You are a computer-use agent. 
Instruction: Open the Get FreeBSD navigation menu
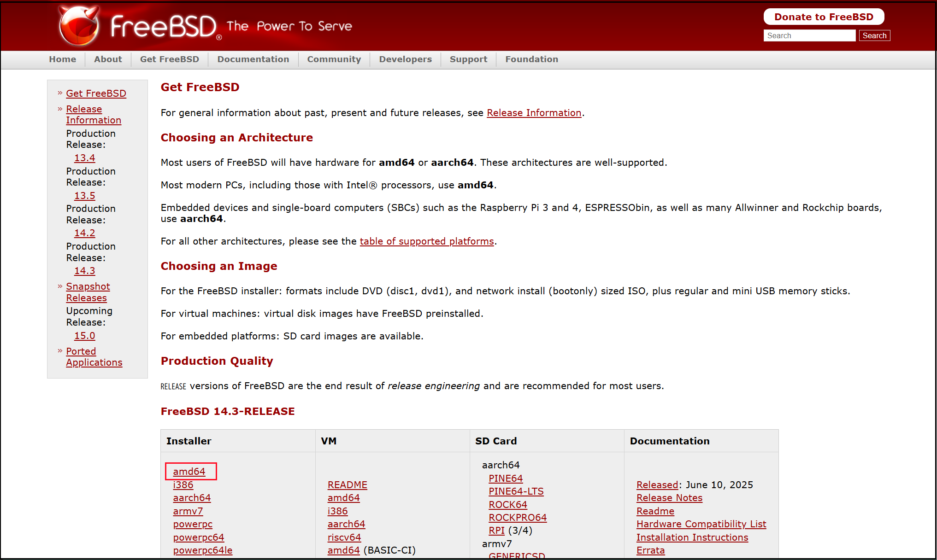click(170, 59)
